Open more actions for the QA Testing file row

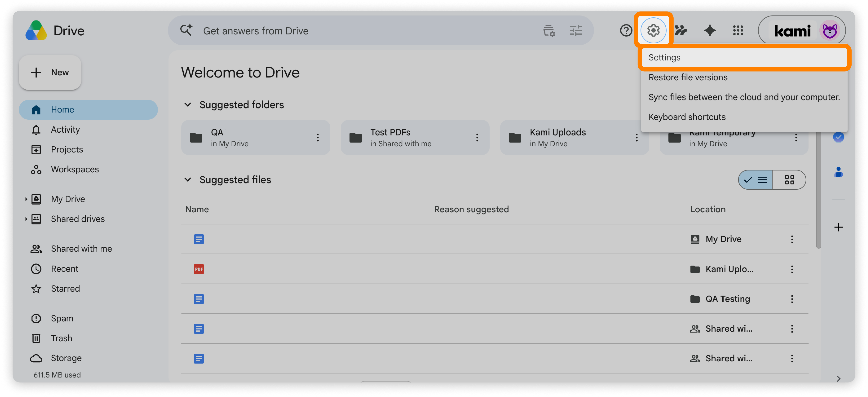(x=792, y=299)
